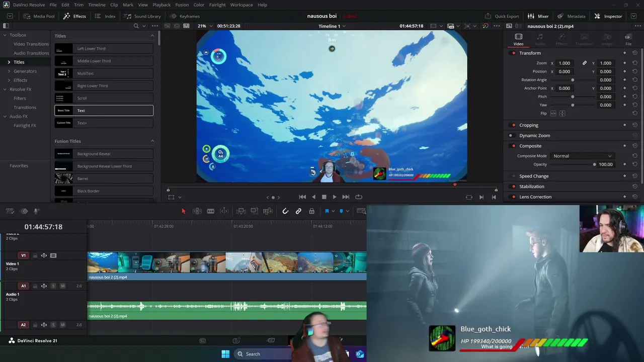Open the Windows Start menu
Viewport: 644px width, 362px height.
[225, 354]
